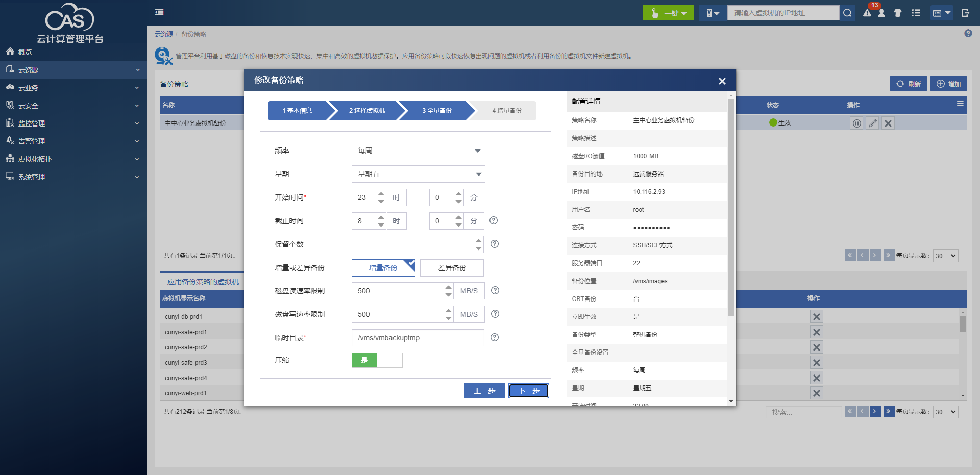Edit the 主中心业务虚拟机备份 policy with pencil icon
The width and height of the screenshot is (980, 475).
pos(873,123)
